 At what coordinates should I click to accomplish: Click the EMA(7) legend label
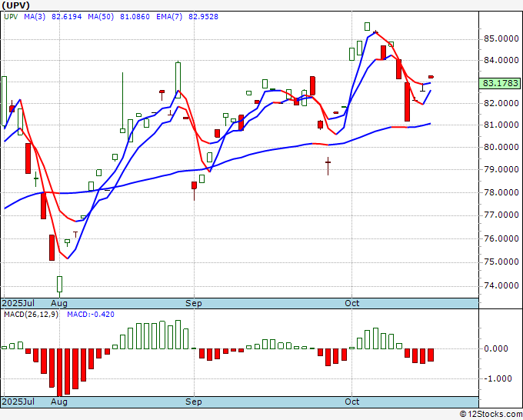169,17
